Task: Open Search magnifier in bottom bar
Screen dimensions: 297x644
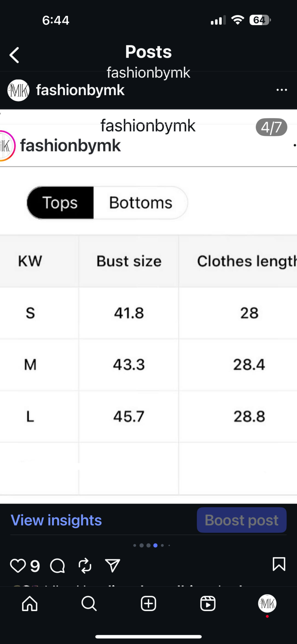Action: tap(89, 603)
